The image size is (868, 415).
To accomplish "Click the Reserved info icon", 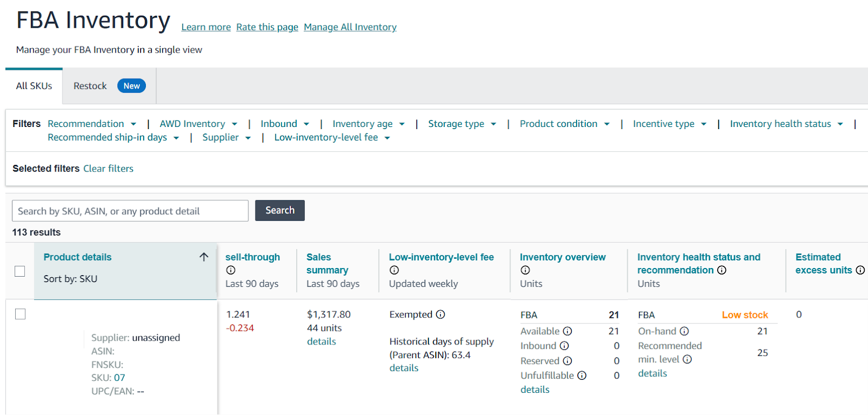I will (567, 361).
